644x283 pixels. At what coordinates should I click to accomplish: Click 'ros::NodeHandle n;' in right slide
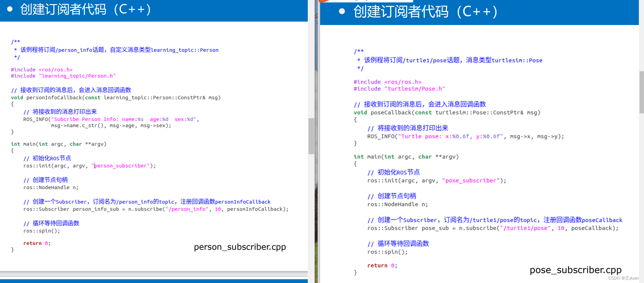pos(398,204)
